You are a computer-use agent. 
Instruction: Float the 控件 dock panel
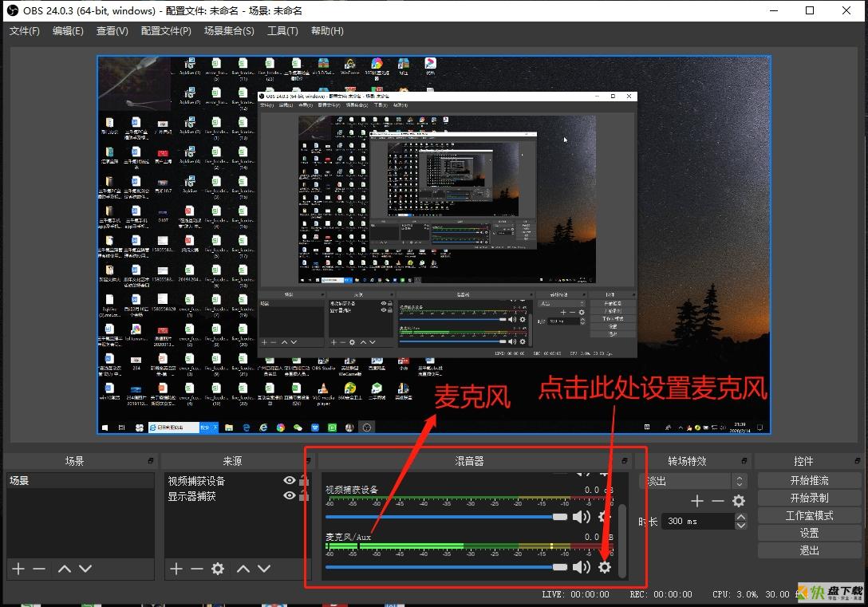pos(857,461)
